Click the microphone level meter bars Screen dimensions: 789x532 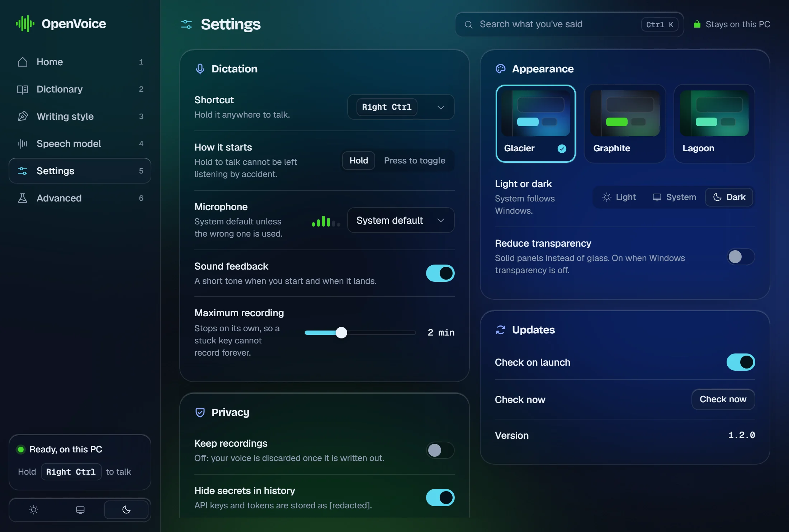click(x=326, y=221)
